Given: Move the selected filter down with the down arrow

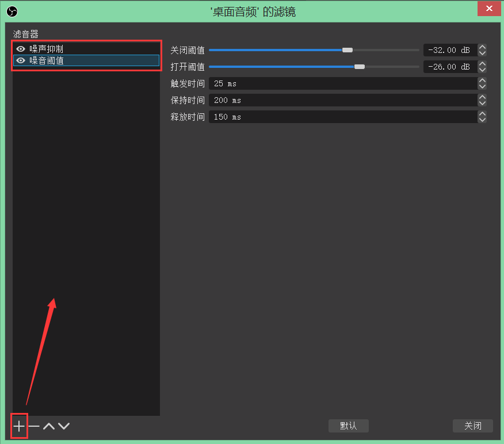Looking at the screenshot, I should pyautogui.click(x=64, y=426).
